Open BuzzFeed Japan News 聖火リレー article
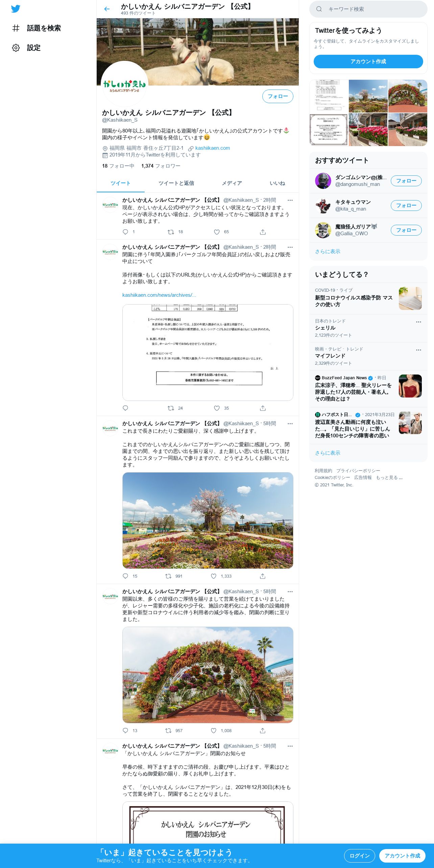Image resolution: width=434 pixels, height=868 pixels. pos(368,389)
